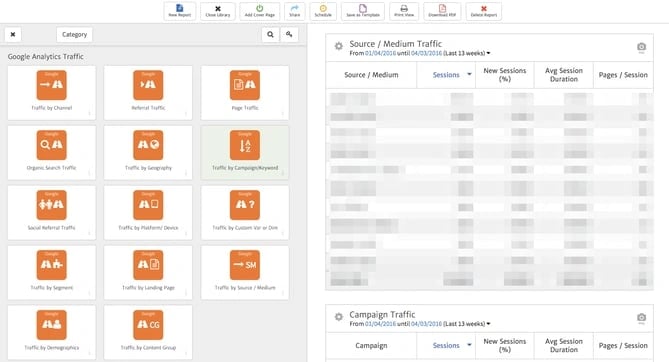Click Avg Session Duration header in Source / Medium table
This screenshot has width=669, height=362.
point(564,75)
